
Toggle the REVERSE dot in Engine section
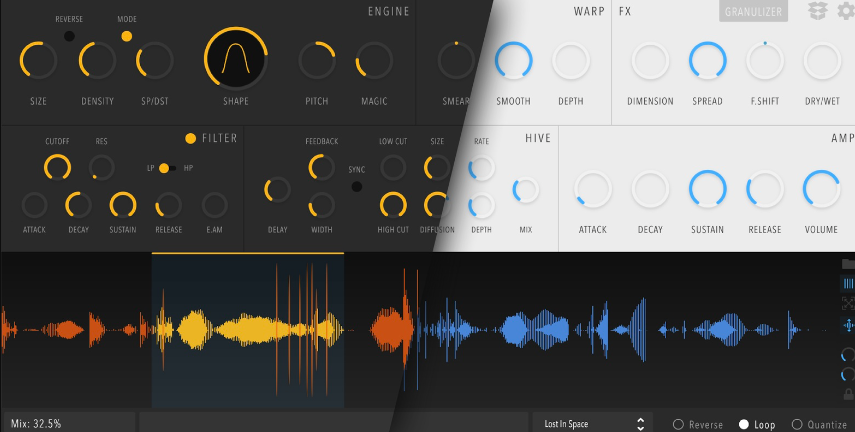tap(69, 37)
